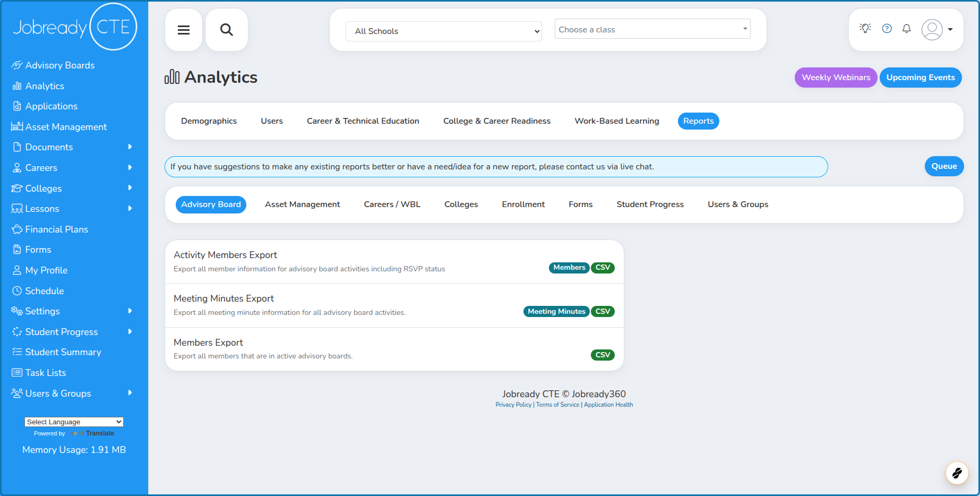
Task: Download CSV for Activity Members Export
Action: 603,268
